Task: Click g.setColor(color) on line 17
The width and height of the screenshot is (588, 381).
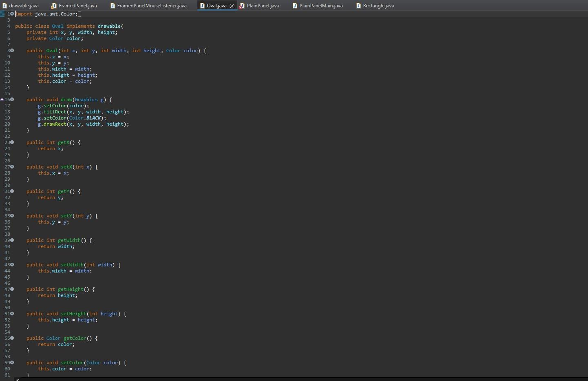Action: [x=63, y=106]
